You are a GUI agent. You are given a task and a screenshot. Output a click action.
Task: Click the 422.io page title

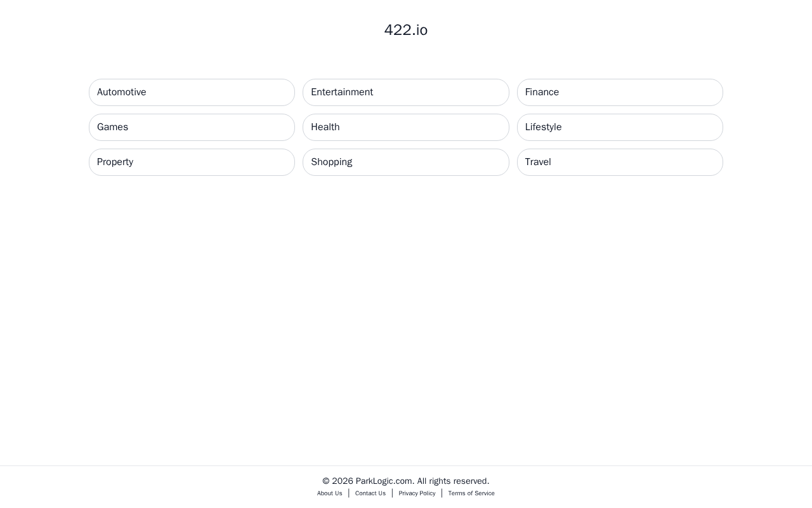(406, 30)
